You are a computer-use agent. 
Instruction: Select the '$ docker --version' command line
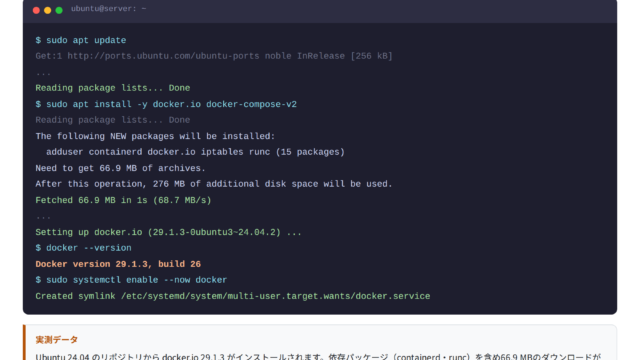click(x=84, y=248)
